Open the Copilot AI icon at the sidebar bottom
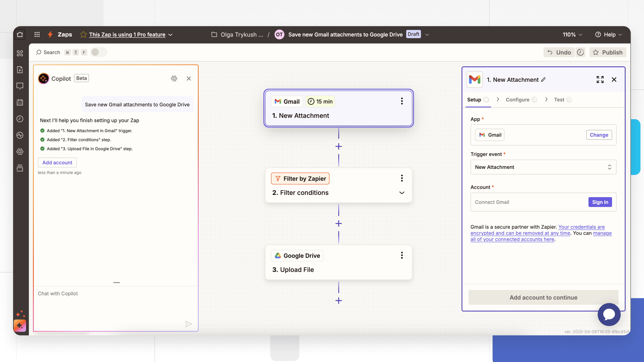This screenshot has height=362, width=644. point(20,326)
